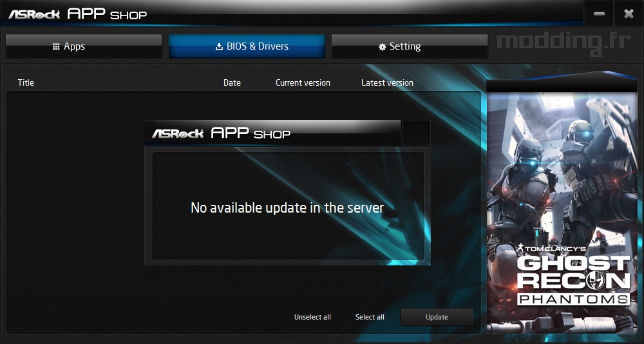Image resolution: width=644 pixels, height=344 pixels.
Task: Click the Current version column header
Action: tap(303, 82)
